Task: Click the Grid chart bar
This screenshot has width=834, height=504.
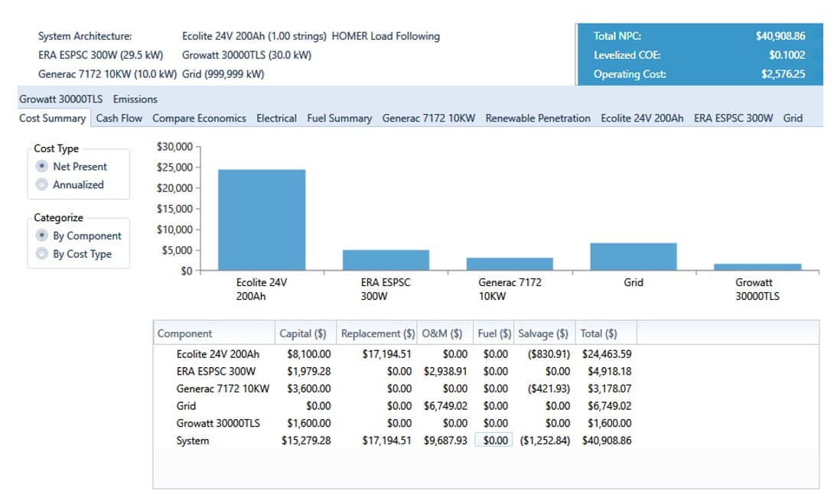Action: tap(634, 257)
